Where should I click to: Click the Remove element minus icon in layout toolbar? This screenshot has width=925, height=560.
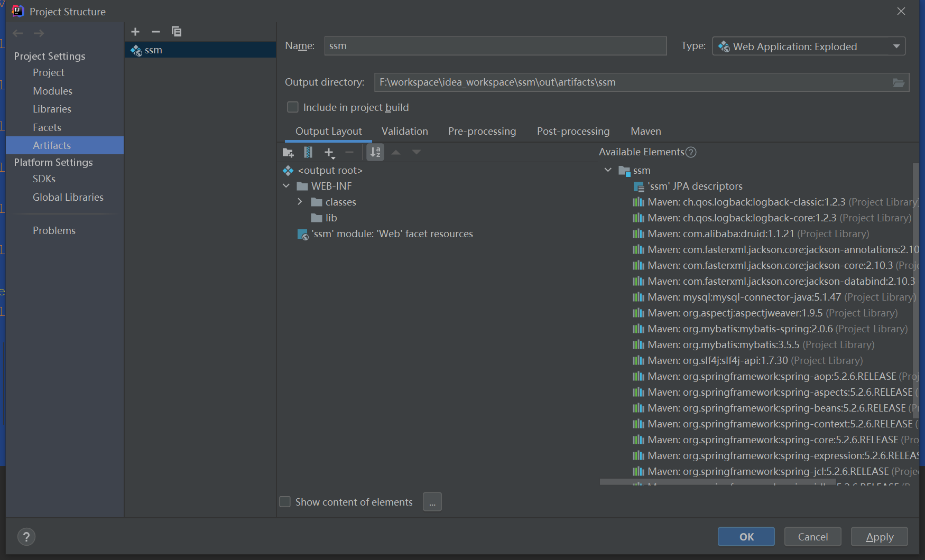pyautogui.click(x=349, y=152)
